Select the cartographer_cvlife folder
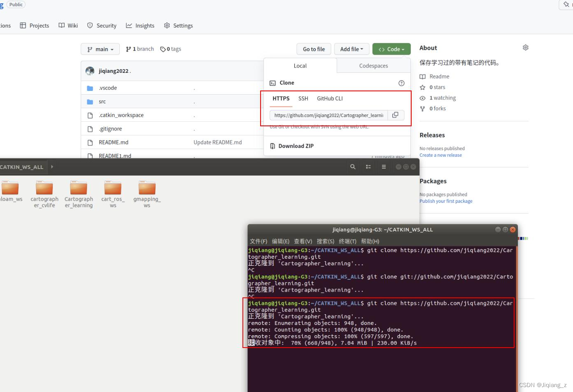The height and width of the screenshot is (392, 573). coord(44,194)
